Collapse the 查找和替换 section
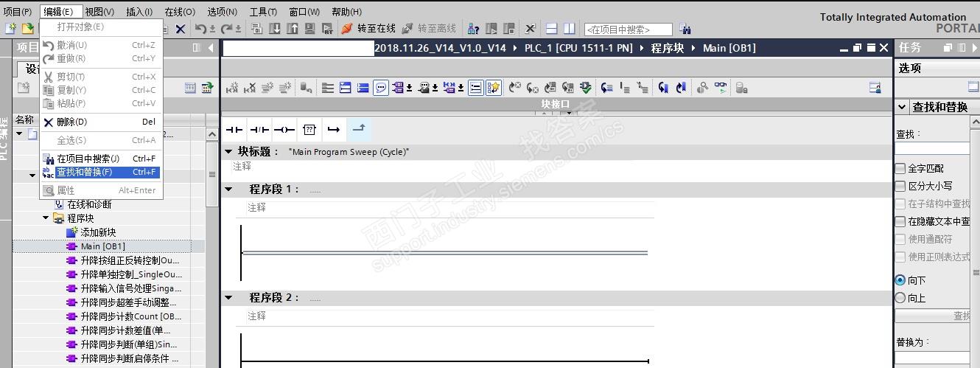This screenshot has width=980, height=368. click(x=902, y=107)
